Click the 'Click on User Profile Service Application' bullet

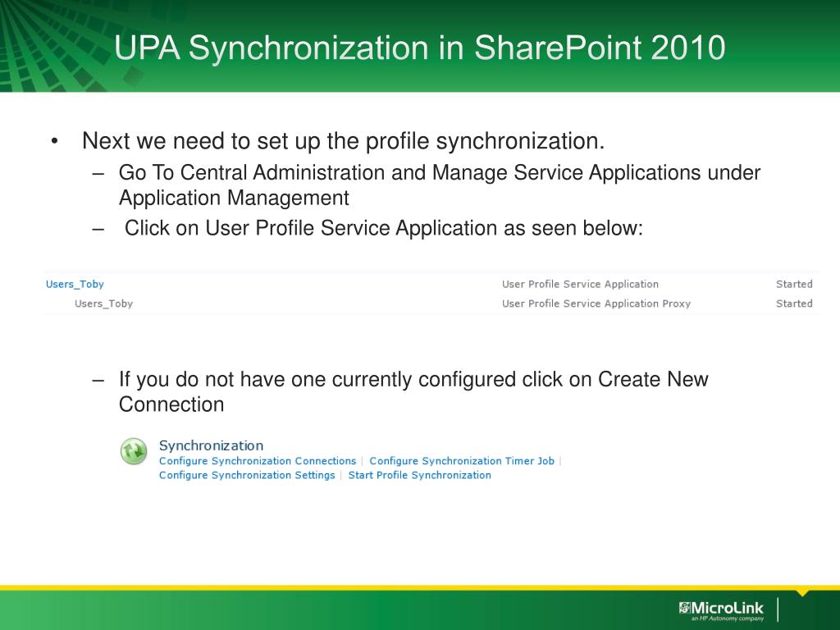384,228
